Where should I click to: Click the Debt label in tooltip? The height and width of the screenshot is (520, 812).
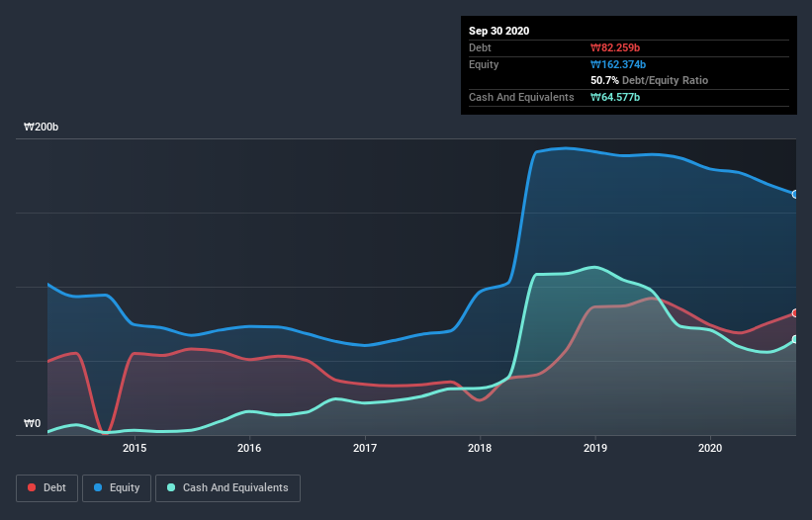click(480, 48)
